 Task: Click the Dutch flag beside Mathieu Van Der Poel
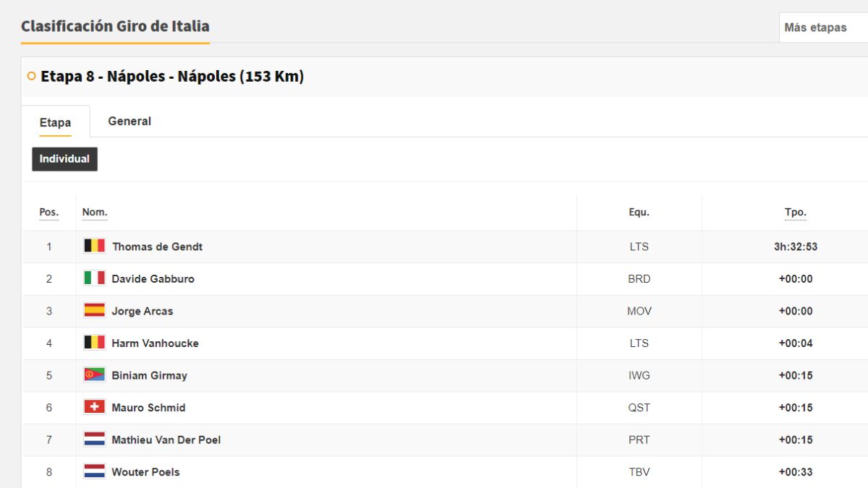pyautogui.click(x=95, y=439)
